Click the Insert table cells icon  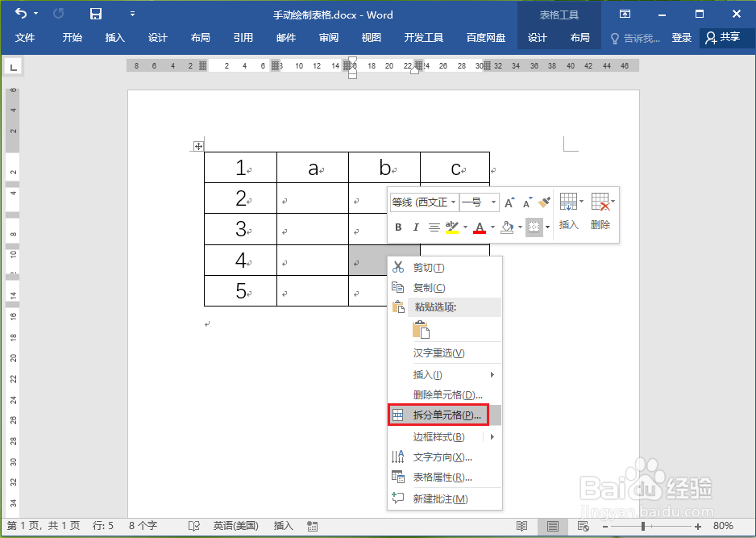[569, 200]
